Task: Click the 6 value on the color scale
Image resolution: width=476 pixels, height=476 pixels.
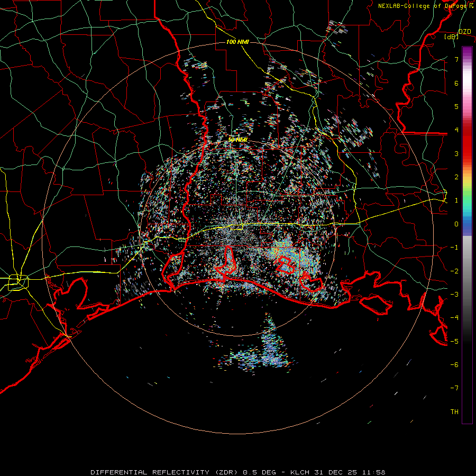Action: click(456, 83)
